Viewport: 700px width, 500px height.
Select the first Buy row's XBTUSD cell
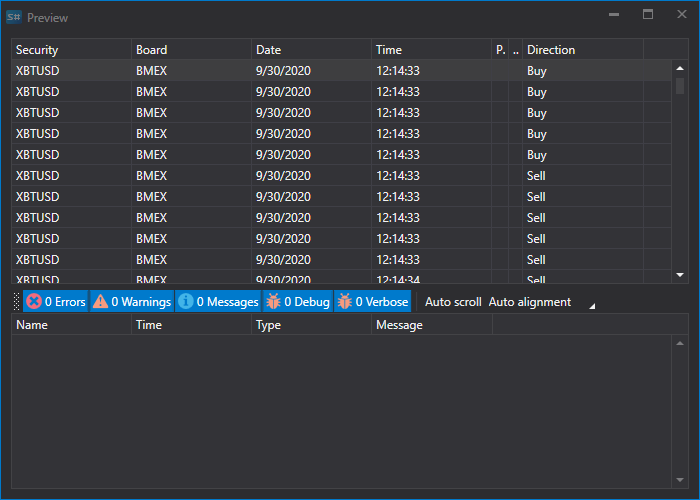click(x=71, y=71)
